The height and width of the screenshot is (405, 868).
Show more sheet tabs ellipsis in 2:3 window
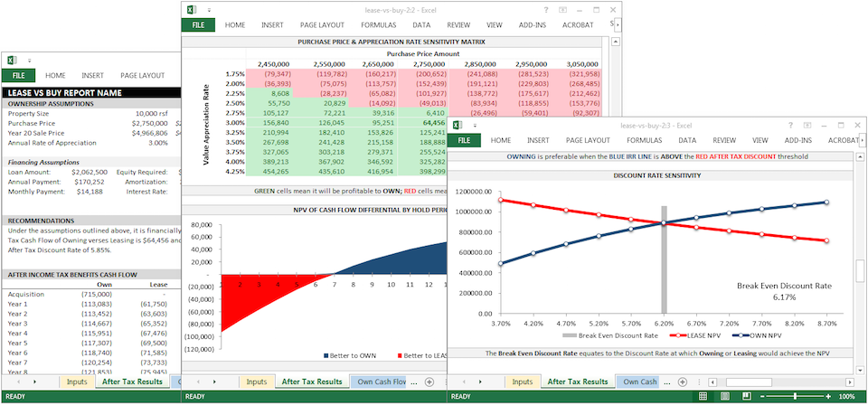click(667, 381)
